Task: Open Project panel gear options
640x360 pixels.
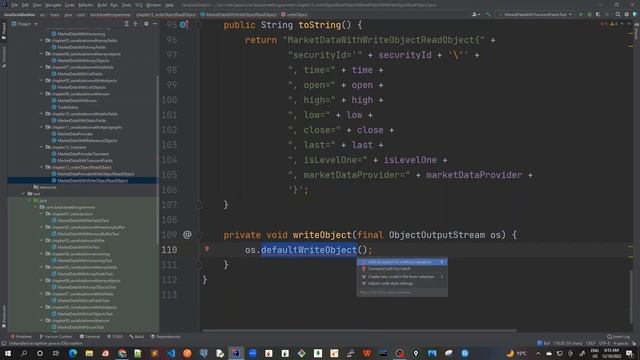Action: 146,24
